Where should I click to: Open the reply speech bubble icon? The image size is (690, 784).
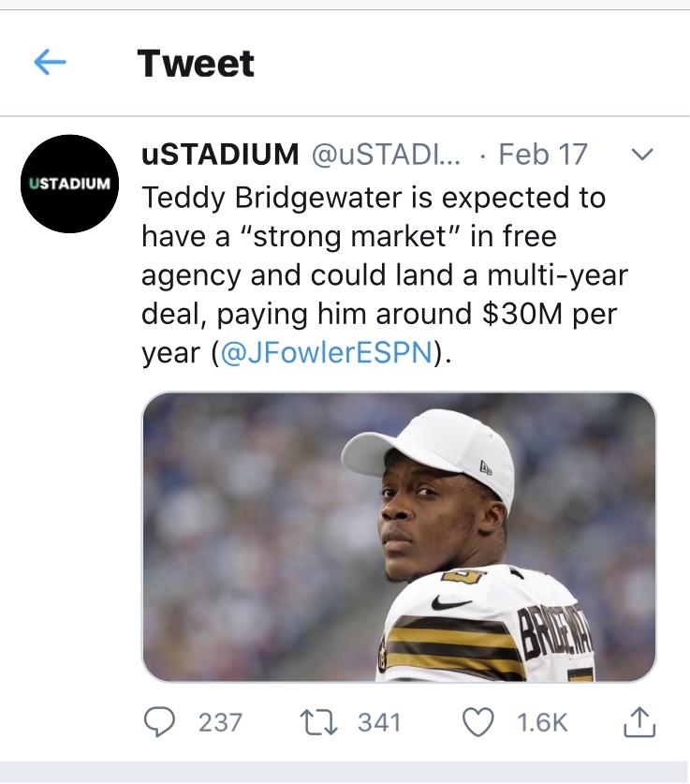159,722
